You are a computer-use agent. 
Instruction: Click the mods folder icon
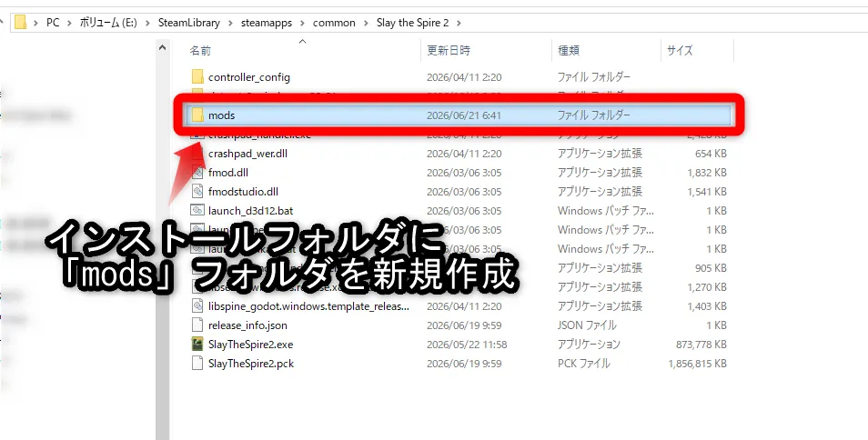pos(197,115)
